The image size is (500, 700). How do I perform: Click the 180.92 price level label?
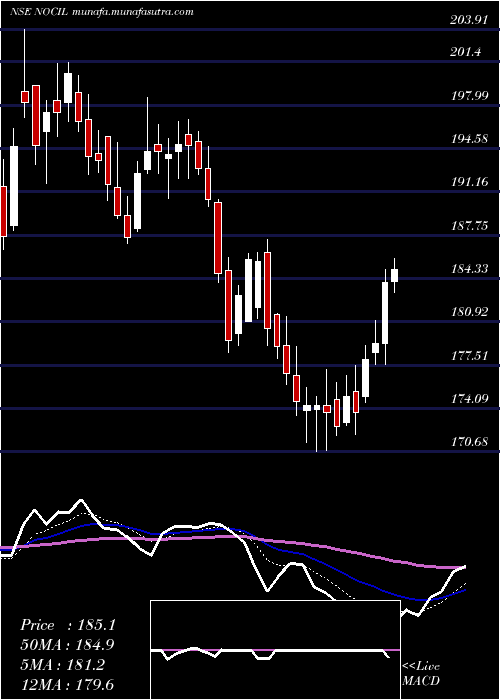tap(468, 312)
